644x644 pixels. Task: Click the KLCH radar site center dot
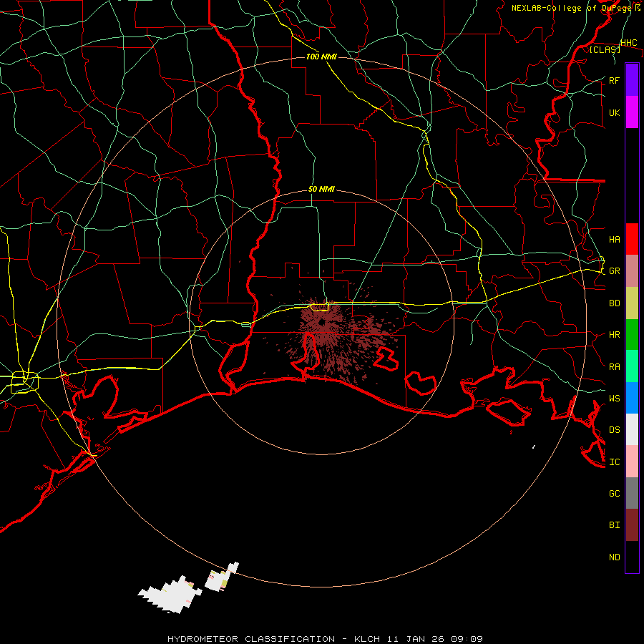pyautogui.click(x=321, y=323)
